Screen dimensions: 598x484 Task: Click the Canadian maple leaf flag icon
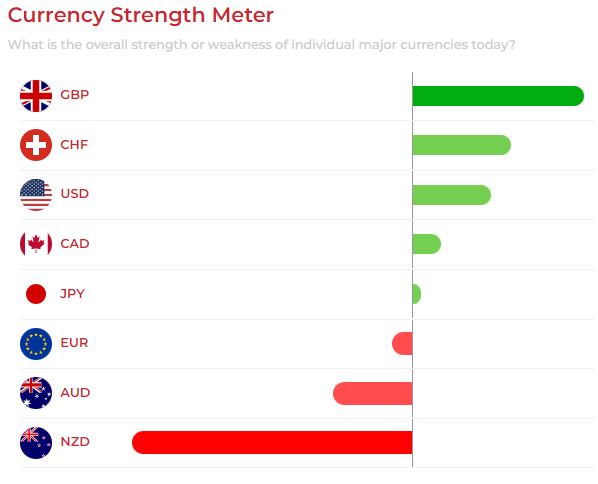36,244
